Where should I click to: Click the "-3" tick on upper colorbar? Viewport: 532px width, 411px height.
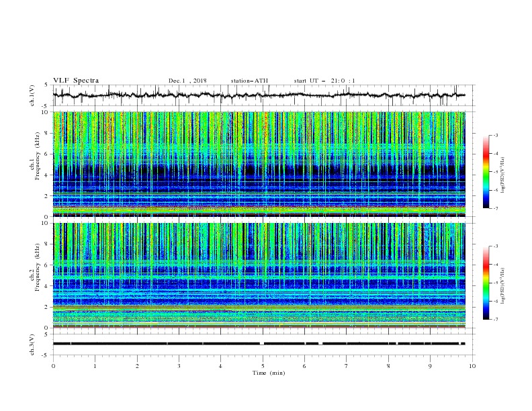point(496,135)
